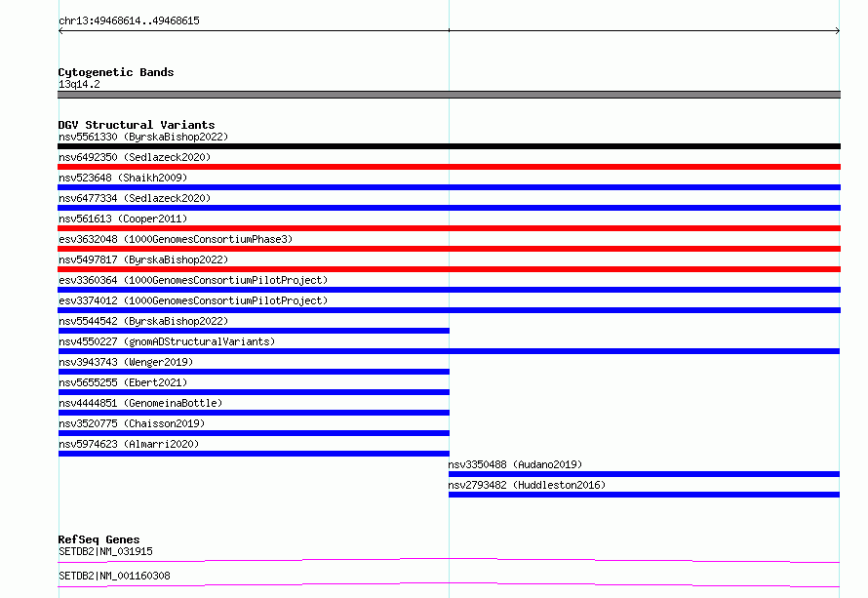This screenshot has height=598, width=868.
Task: Open variant nsv5561330 (ByrskaBishop2022) label
Action: (143, 137)
